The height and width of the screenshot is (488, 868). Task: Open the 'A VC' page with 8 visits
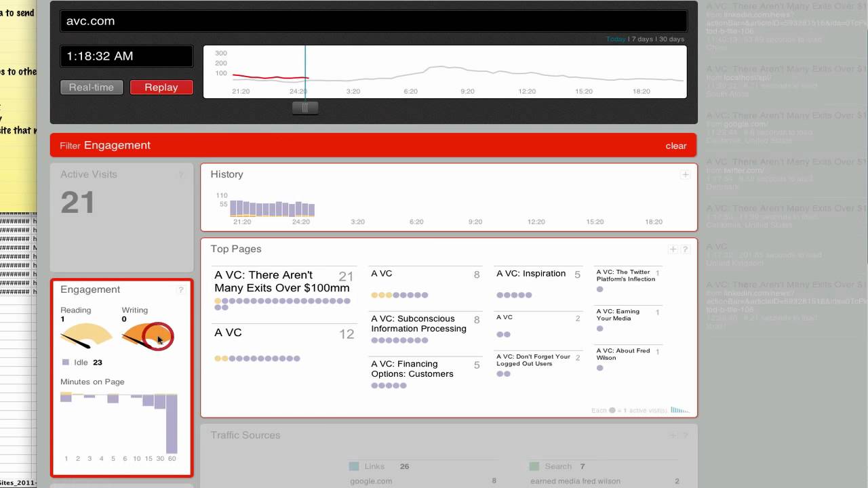[x=381, y=274]
